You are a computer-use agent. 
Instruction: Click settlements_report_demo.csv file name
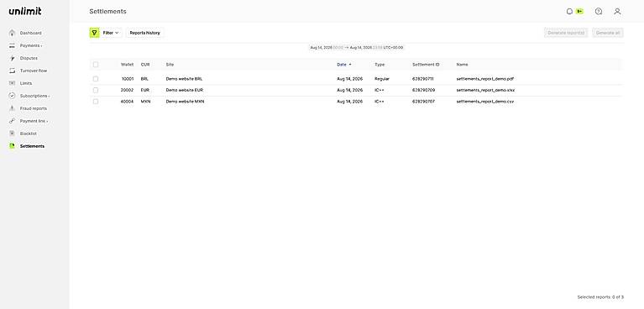tap(485, 102)
